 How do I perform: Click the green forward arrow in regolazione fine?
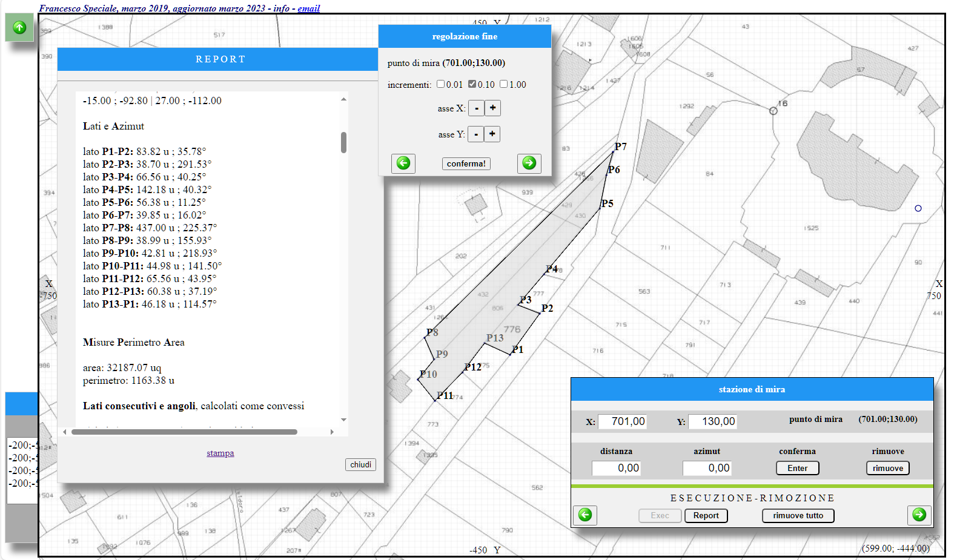(x=529, y=163)
